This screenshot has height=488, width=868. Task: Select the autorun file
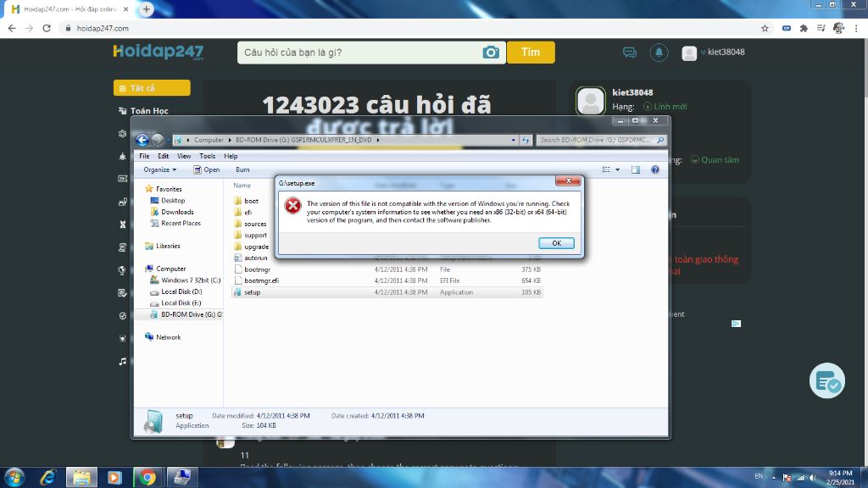click(x=255, y=258)
